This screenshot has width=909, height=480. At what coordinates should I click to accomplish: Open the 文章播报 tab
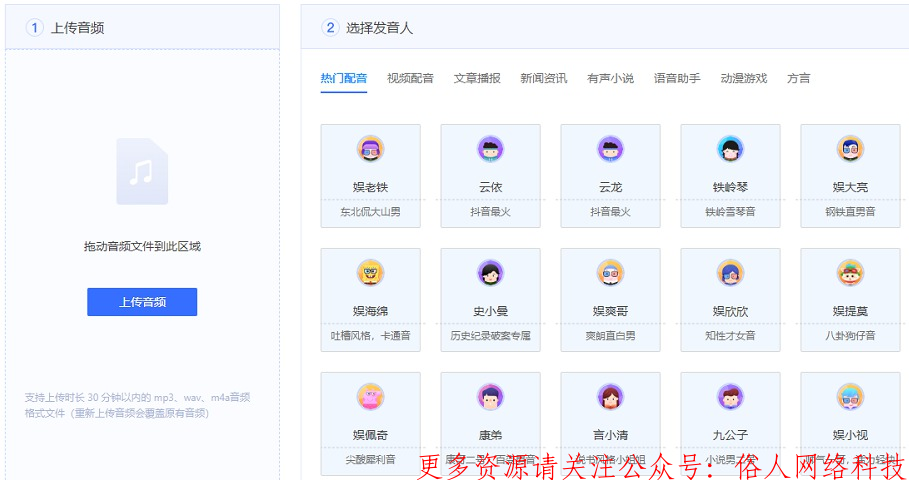pyautogui.click(x=477, y=78)
